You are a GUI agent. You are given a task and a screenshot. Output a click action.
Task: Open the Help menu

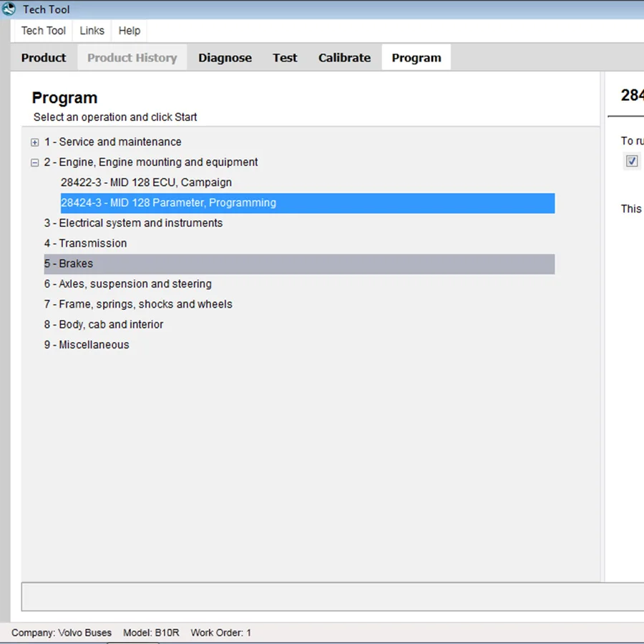tap(130, 31)
